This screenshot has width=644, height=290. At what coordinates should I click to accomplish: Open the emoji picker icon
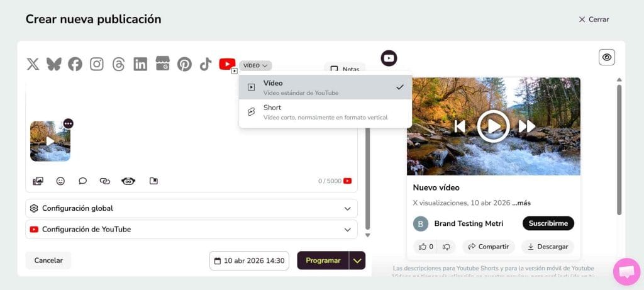click(60, 181)
